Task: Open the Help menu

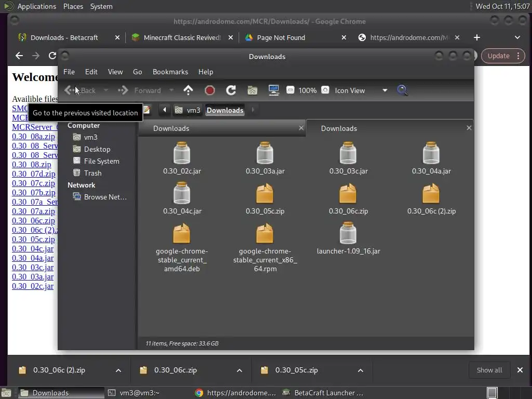Action: 206,72
